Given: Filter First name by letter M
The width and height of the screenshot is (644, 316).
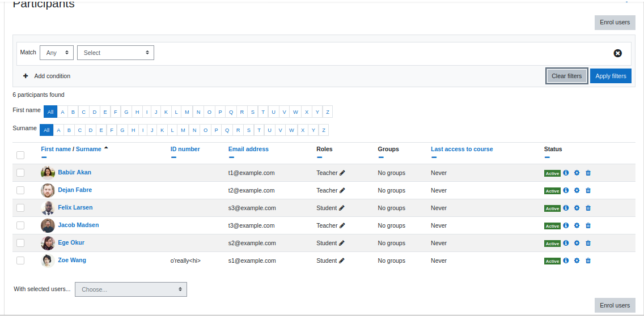Looking at the screenshot, I should coord(187,112).
